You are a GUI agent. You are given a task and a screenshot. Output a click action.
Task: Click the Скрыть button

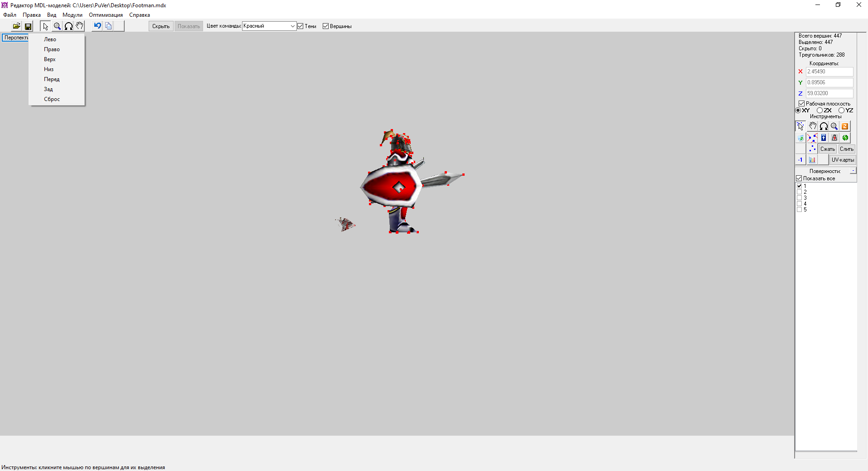tap(161, 26)
